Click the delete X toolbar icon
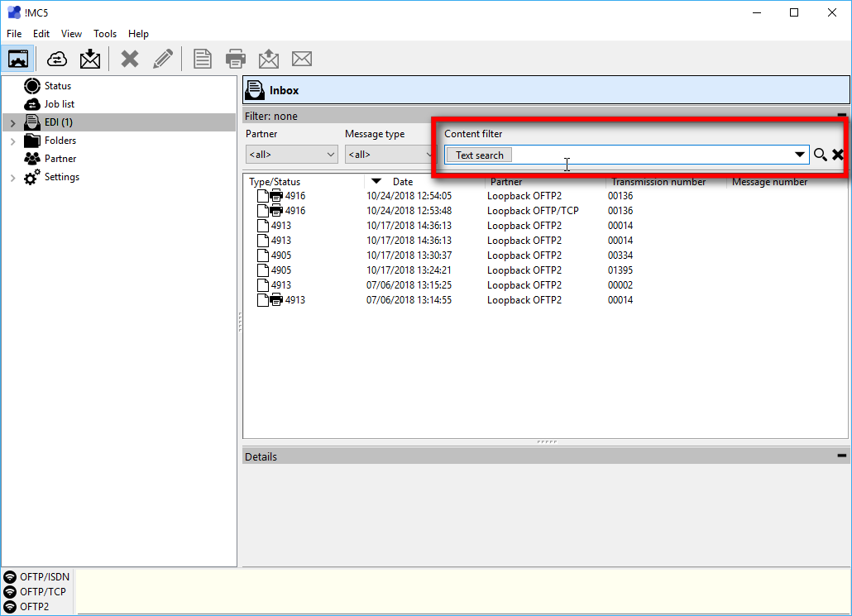This screenshot has width=852, height=616. pos(130,59)
